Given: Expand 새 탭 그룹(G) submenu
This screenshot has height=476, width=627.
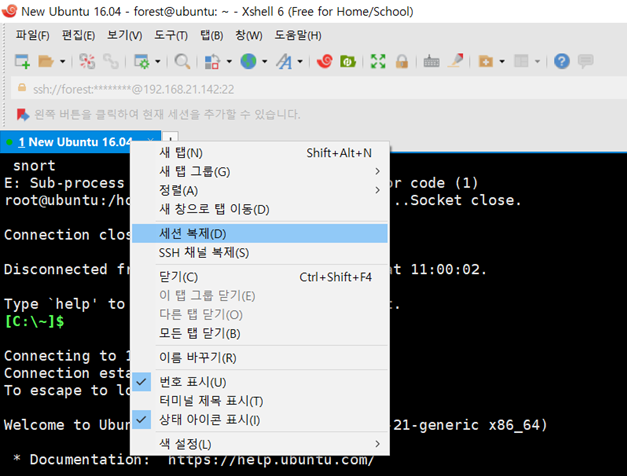Looking at the screenshot, I should [260, 172].
